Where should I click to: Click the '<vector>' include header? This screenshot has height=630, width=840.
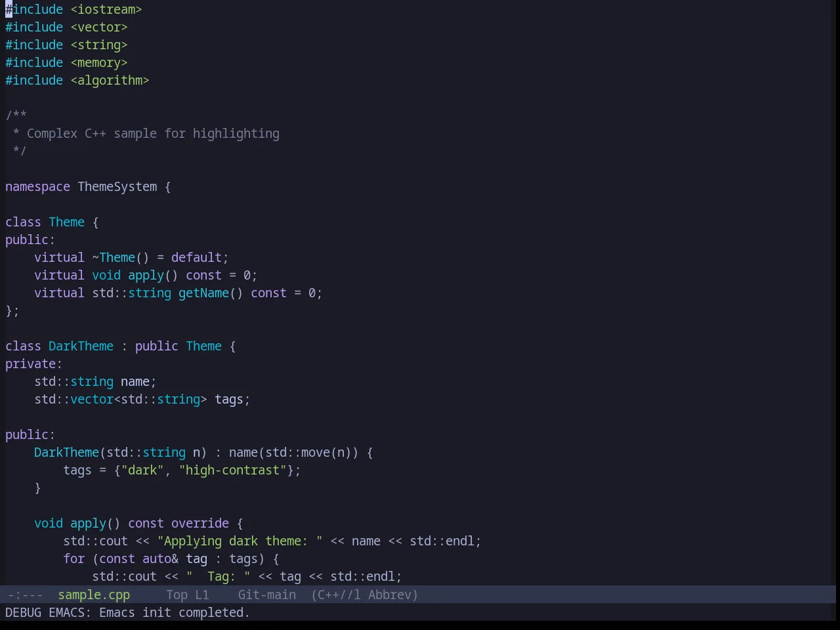pyautogui.click(x=99, y=27)
